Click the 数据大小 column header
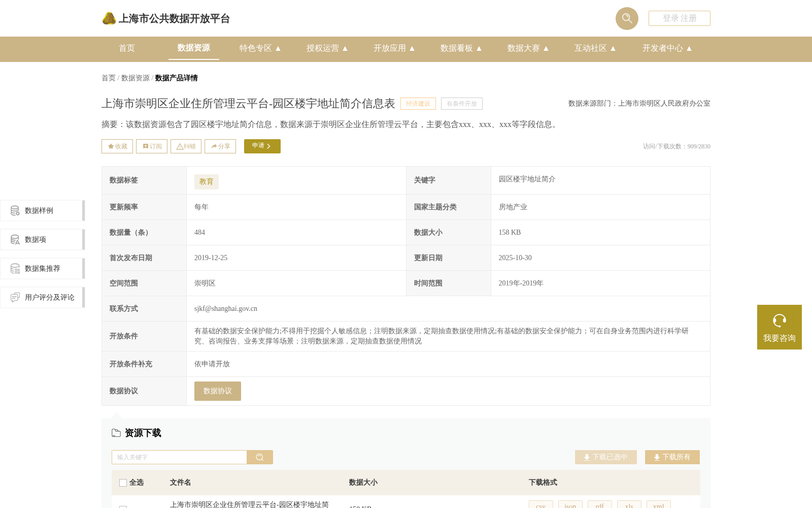The width and height of the screenshot is (812, 508). click(363, 483)
